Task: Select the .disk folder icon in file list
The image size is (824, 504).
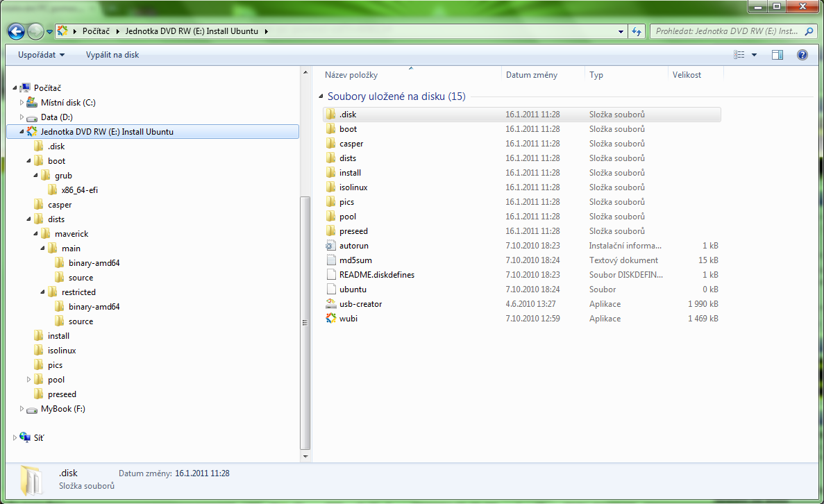Action: (x=330, y=114)
